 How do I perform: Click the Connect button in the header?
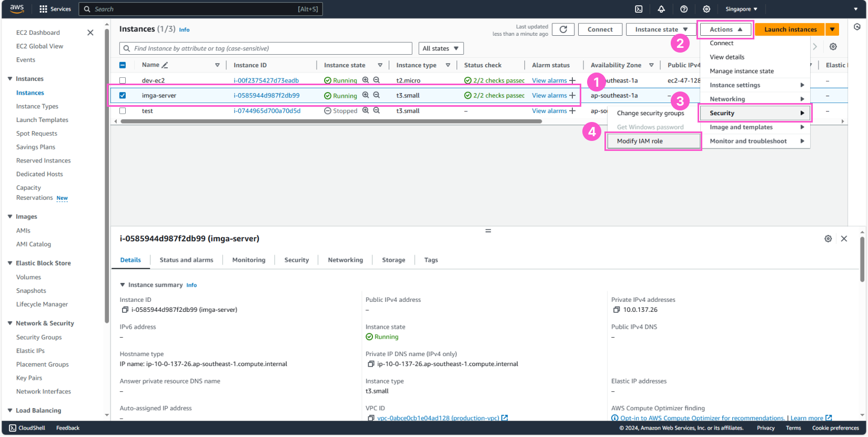[600, 29]
